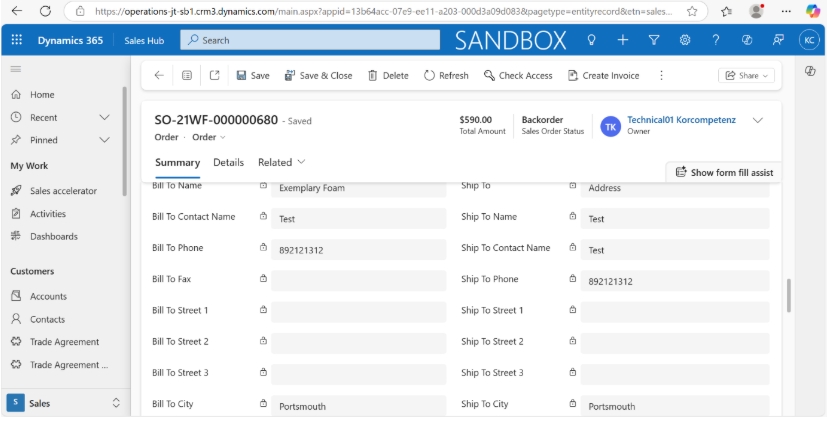This screenshot has height=430, width=828.
Task: Click the form vertical scrollbar thumb
Action: (789, 296)
